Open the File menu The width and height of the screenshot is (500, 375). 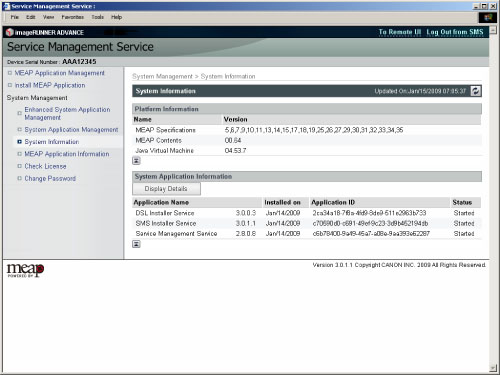(14, 17)
